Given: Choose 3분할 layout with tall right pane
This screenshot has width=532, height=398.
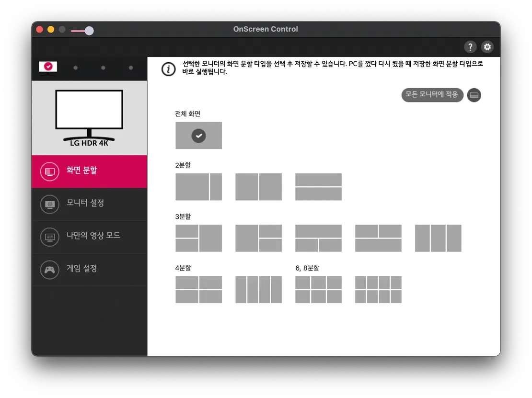Looking at the screenshot, I should (198, 238).
